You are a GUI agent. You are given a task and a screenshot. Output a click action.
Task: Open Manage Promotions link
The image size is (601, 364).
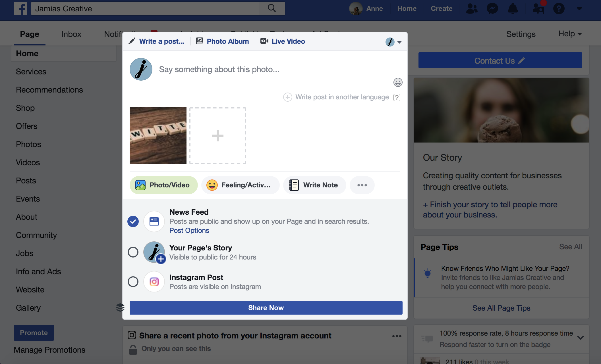point(49,350)
